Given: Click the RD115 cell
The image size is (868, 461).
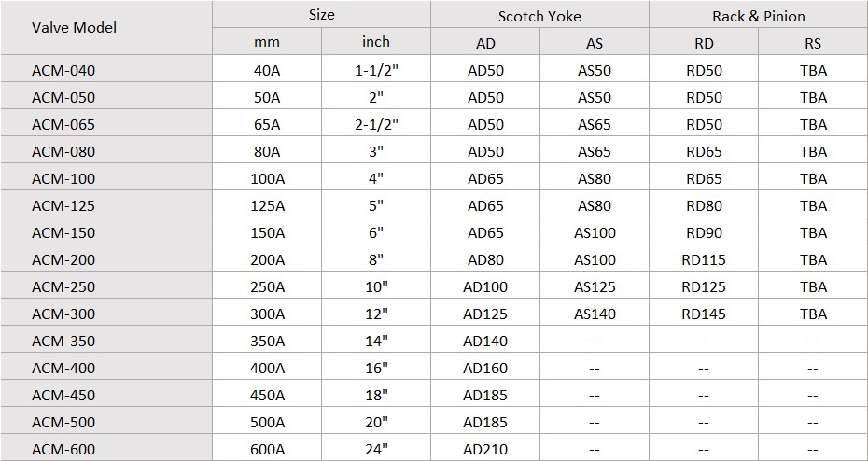Looking at the screenshot, I should (x=704, y=259).
